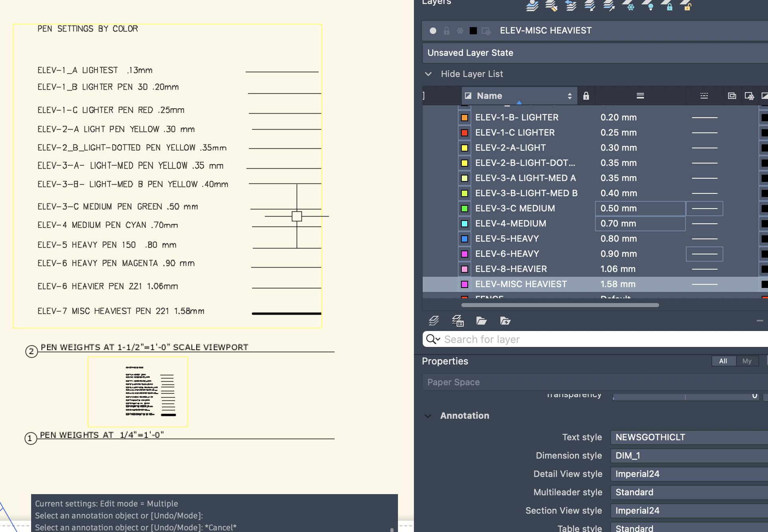Click the Layer Off lightbulb icon
768x532 pixels.
[x=648, y=6]
